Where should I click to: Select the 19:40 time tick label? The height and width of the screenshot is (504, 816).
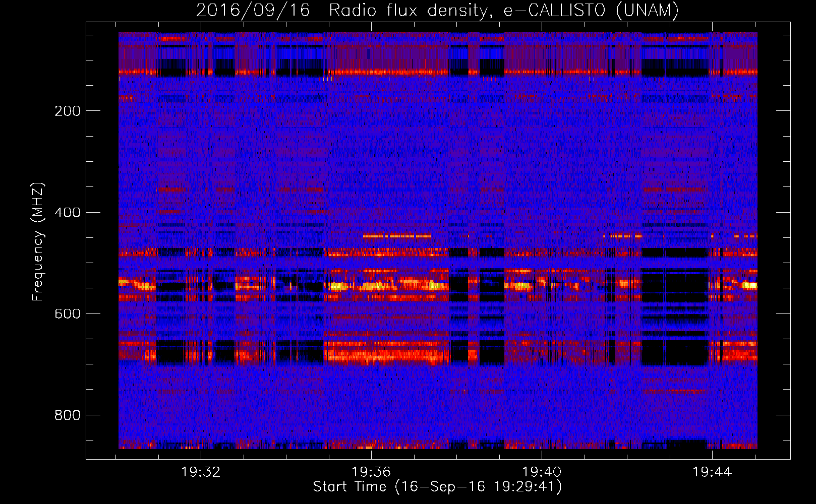pyautogui.click(x=542, y=472)
